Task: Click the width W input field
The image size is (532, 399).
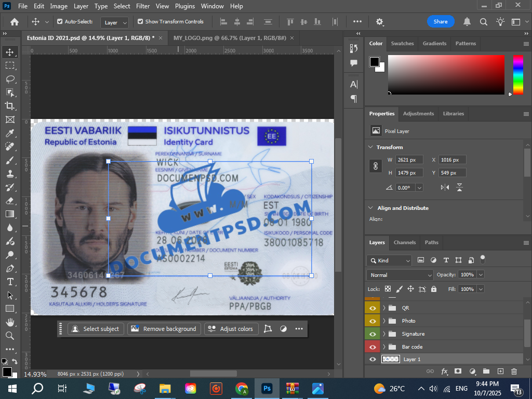Action: point(409,160)
